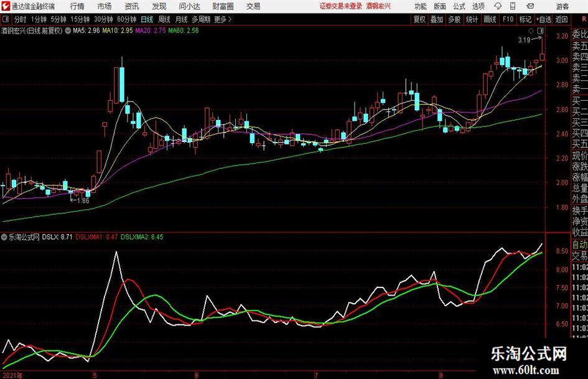Expand 更多 period options

[x=223, y=19]
